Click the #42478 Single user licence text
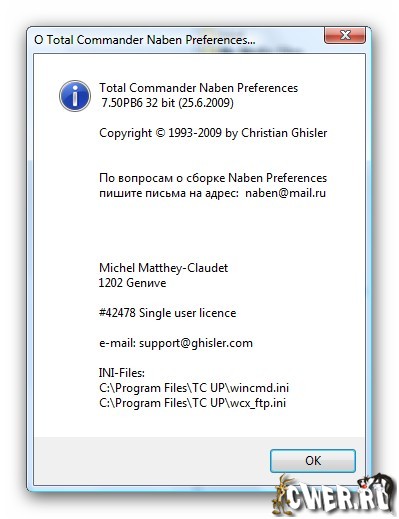This screenshot has width=399, height=519. click(x=167, y=313)
